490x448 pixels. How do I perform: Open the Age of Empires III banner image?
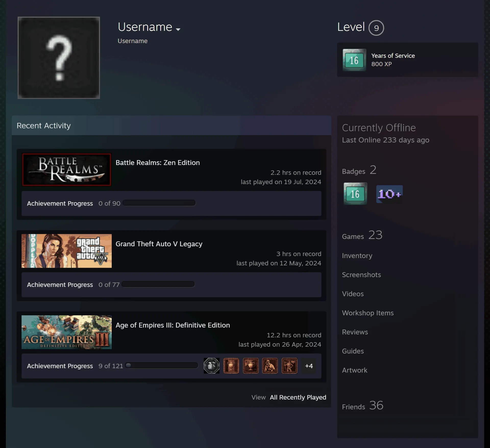67,332
